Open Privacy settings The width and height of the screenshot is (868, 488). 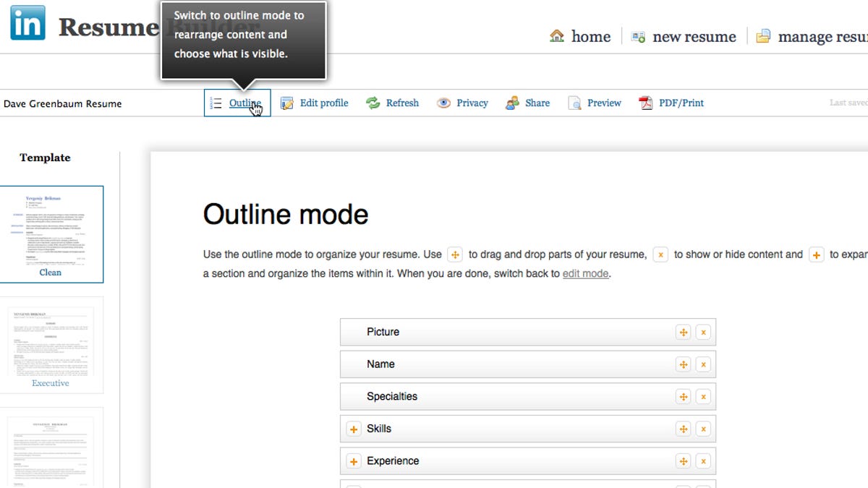pyautogui.click(x=472, y=103)
